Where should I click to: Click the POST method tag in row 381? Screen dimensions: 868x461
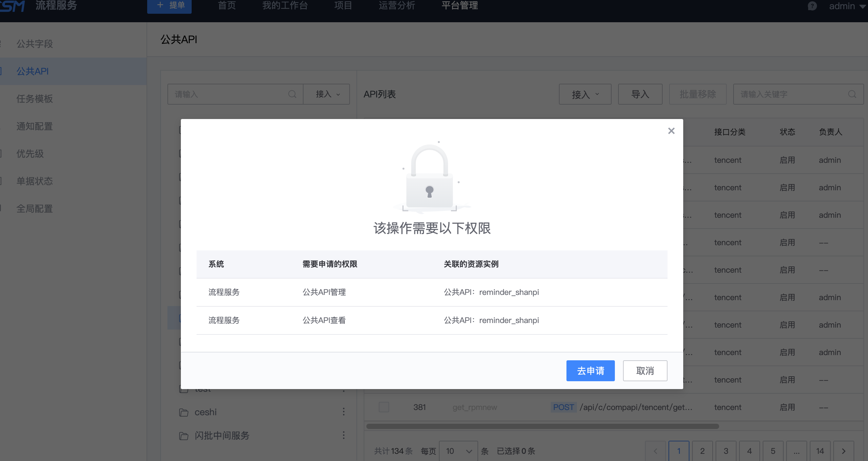(564, 407)
